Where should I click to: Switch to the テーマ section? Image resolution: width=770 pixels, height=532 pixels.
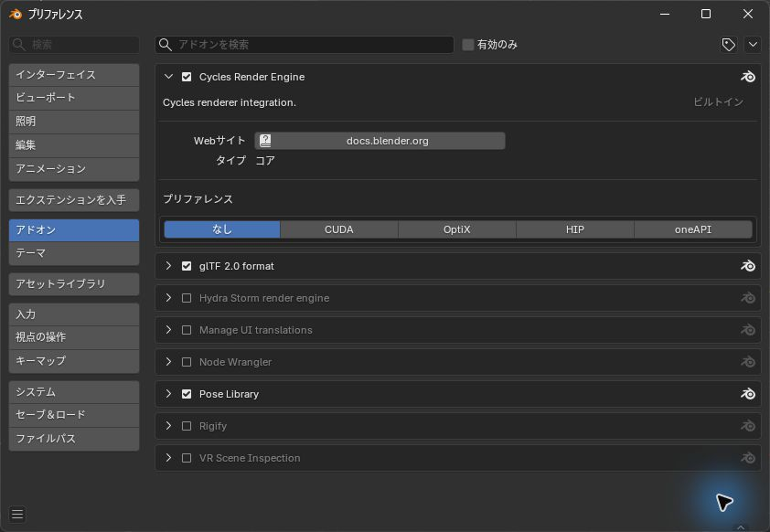pos(74,253)
